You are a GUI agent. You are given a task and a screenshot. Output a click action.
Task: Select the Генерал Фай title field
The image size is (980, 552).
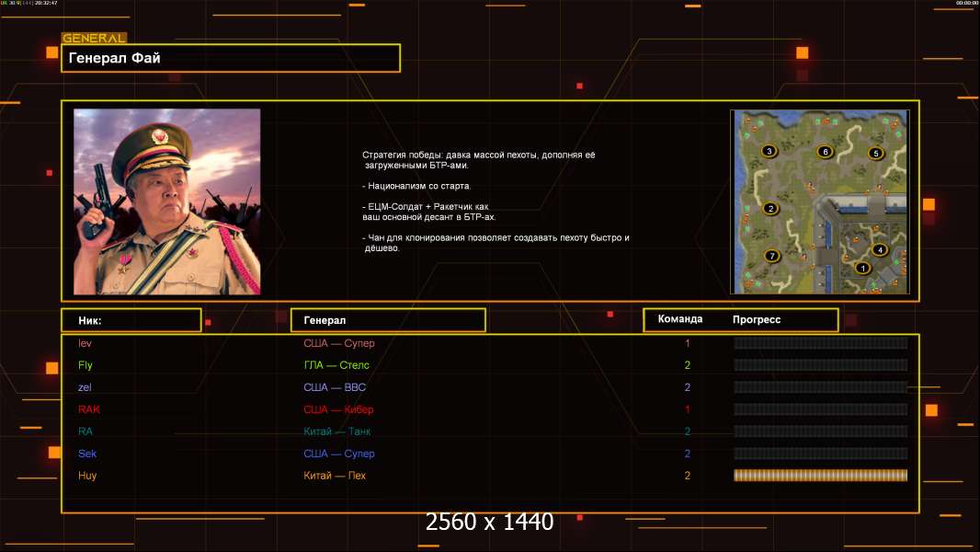coord(231,58)
